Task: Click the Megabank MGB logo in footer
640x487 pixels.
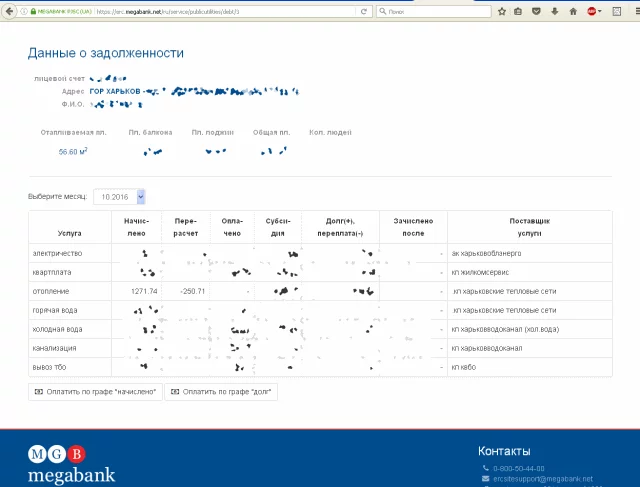Action: [71, 465]
